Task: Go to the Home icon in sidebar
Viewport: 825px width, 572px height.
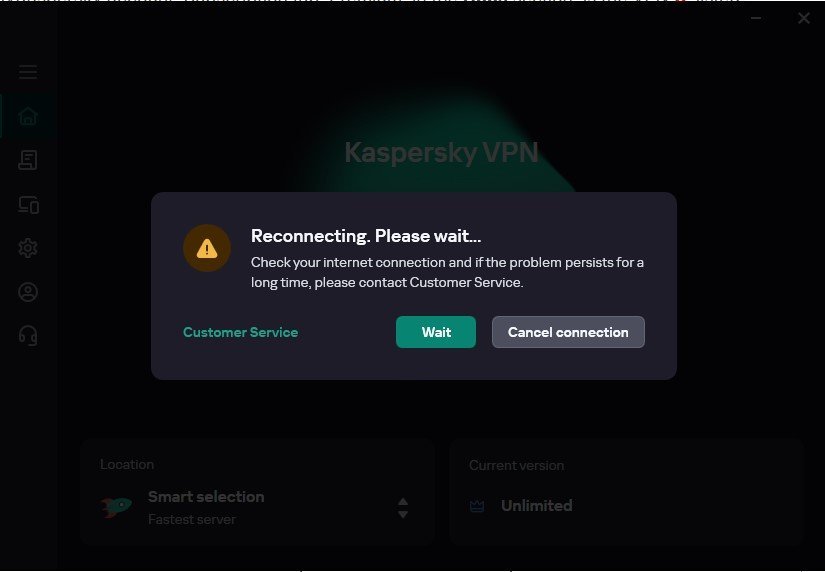Action: [28, 116]
